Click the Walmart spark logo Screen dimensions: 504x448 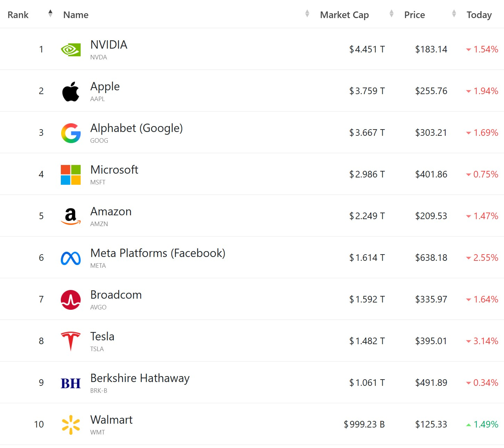tap(71, 425)
